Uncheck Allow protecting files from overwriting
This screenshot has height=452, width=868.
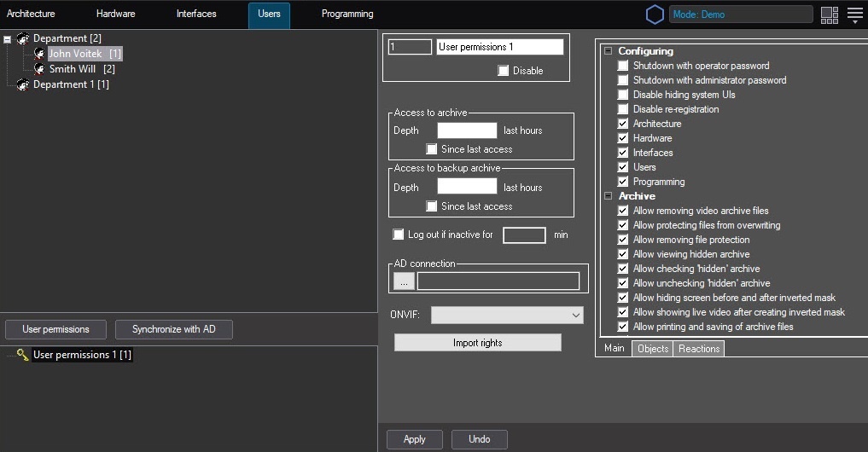[x=623, y=224]
